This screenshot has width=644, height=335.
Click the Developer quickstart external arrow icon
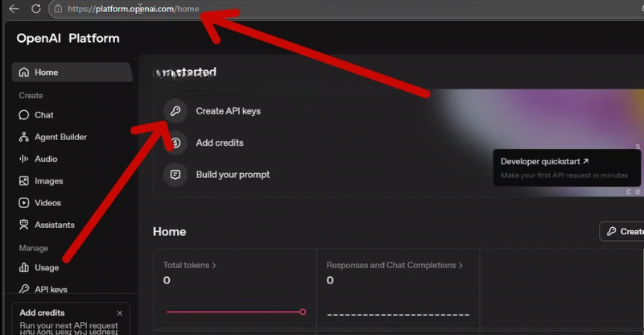[x=586, y=161]
